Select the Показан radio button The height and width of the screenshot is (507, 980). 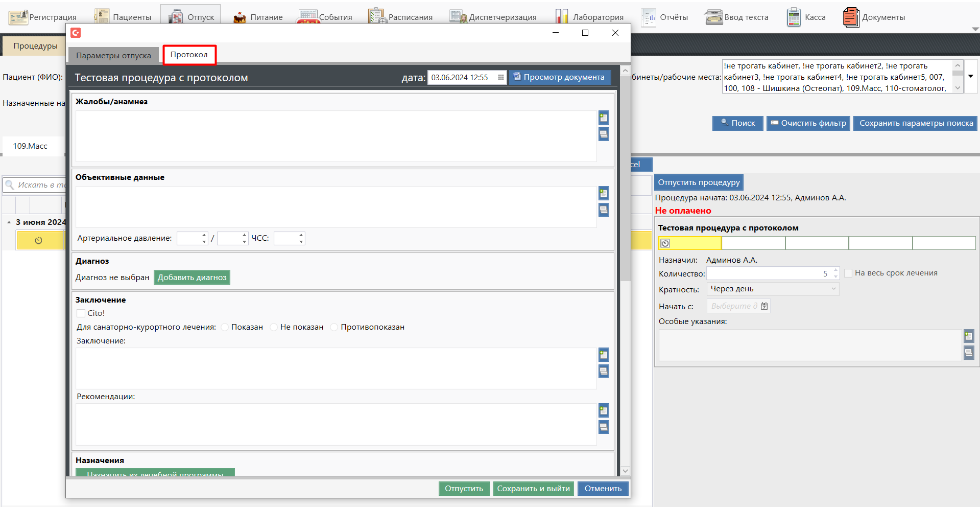tap(225, 327)
